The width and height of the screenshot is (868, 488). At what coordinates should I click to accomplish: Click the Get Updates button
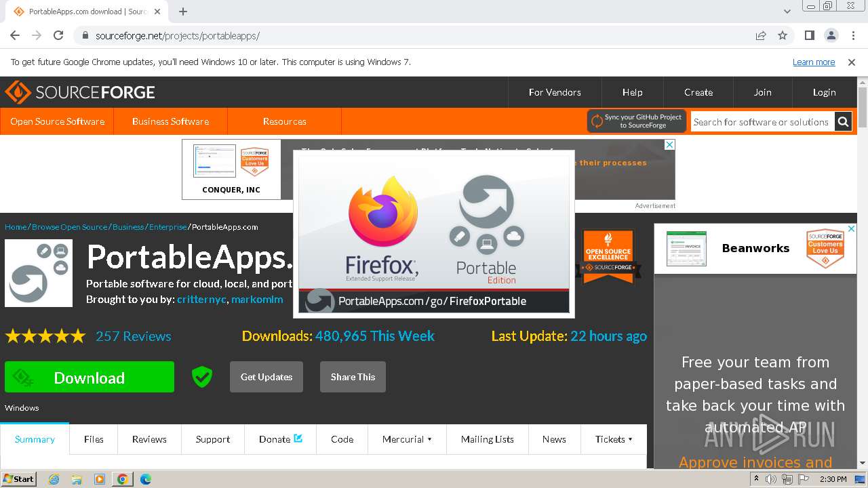tap(267, 377)
